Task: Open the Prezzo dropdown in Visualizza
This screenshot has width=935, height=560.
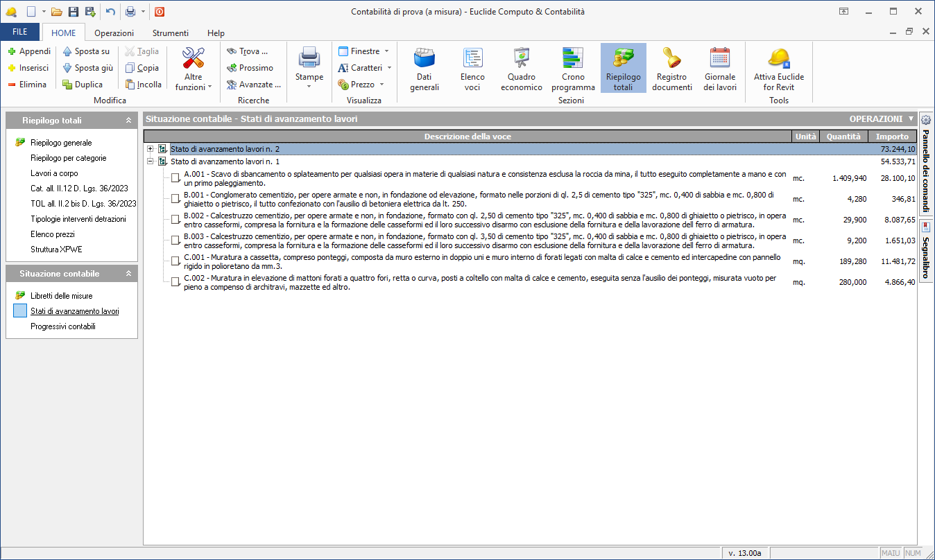Action: coord(362,85)
